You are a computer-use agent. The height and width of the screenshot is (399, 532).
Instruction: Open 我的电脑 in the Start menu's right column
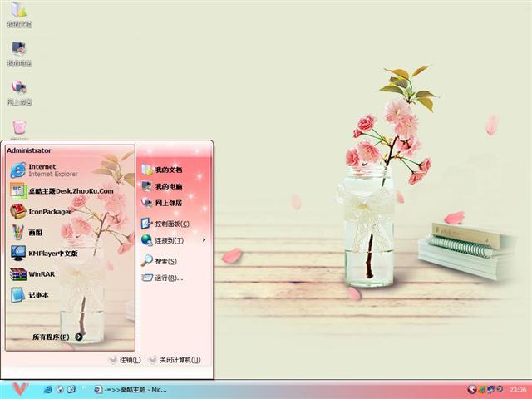point(162,186)
